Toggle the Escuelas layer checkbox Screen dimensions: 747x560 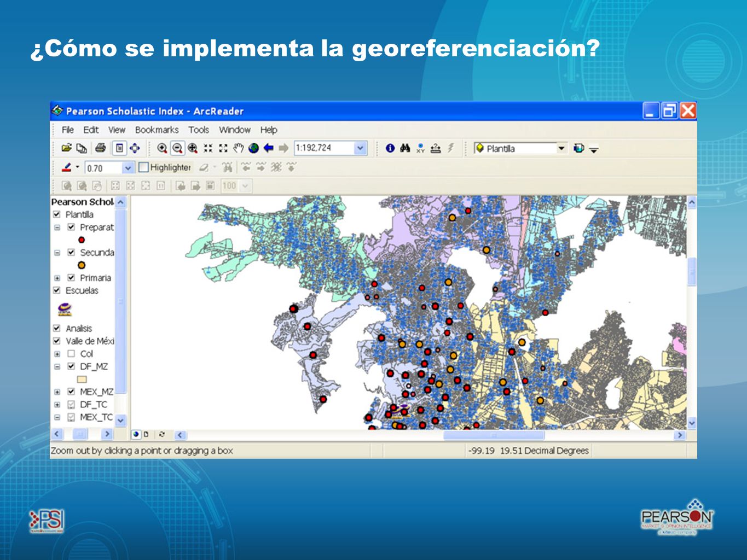point(56,290)
